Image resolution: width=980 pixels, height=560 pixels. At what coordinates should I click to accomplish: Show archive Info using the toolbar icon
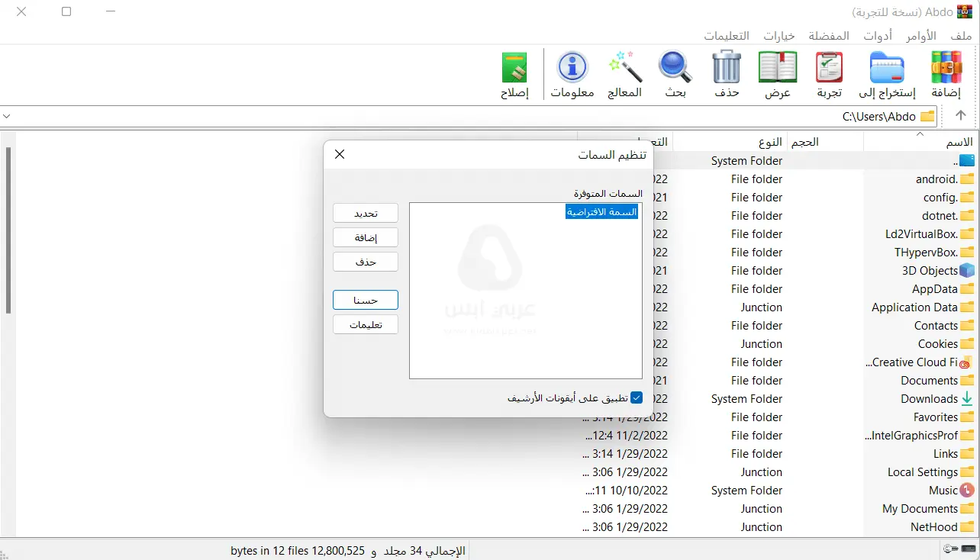(x=572, y=72)
